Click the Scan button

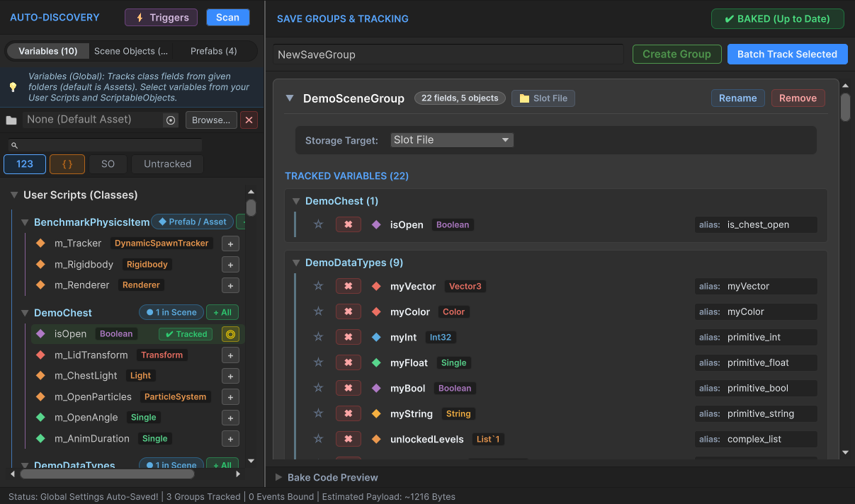227,18
